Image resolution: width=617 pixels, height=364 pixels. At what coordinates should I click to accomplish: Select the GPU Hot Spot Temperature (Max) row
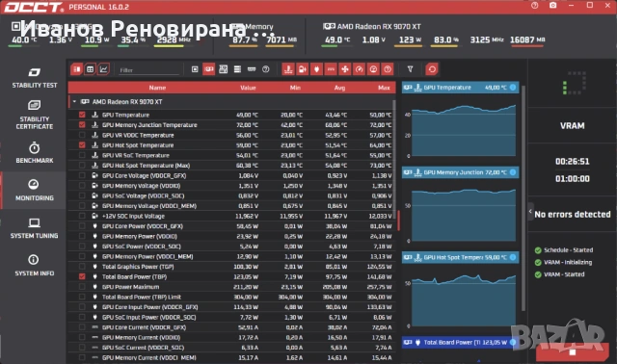pos(231,166)
